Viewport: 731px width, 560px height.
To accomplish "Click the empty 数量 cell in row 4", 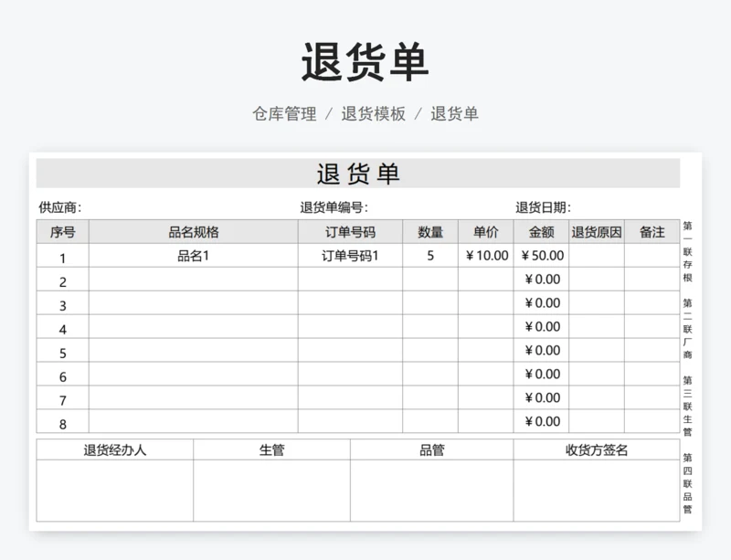I will [430, 326].
